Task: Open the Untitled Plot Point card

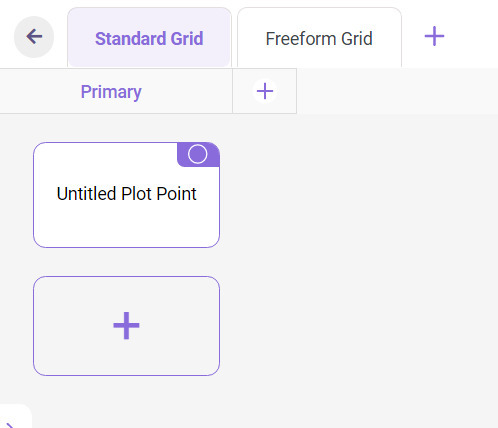Action: (x=126, y=195)
